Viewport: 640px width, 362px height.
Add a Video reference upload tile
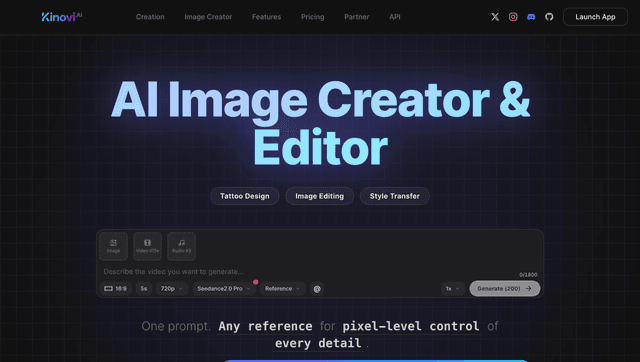(x=147, y=247)
